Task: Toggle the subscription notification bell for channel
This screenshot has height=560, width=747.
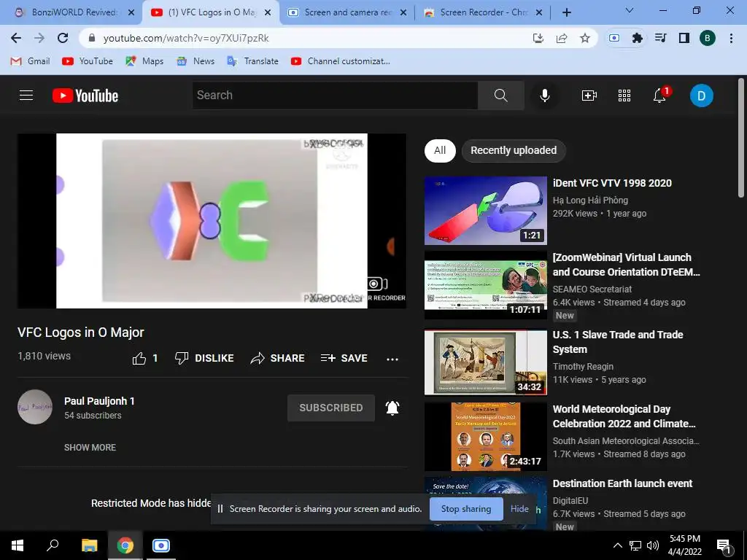Action: point(392,408)
